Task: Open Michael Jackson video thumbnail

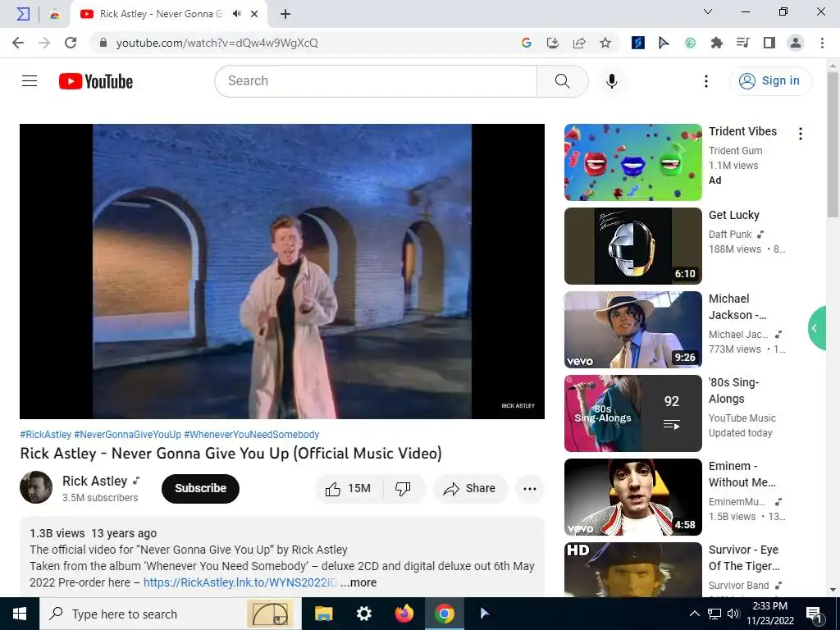Action: pos(632,330)
